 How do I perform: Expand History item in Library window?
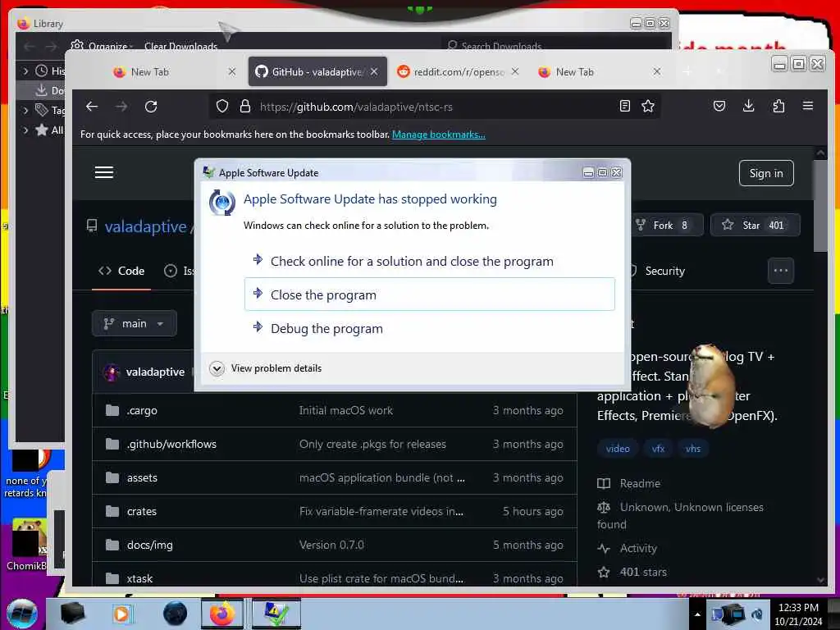pyautogui.click(x=25, y=71)
